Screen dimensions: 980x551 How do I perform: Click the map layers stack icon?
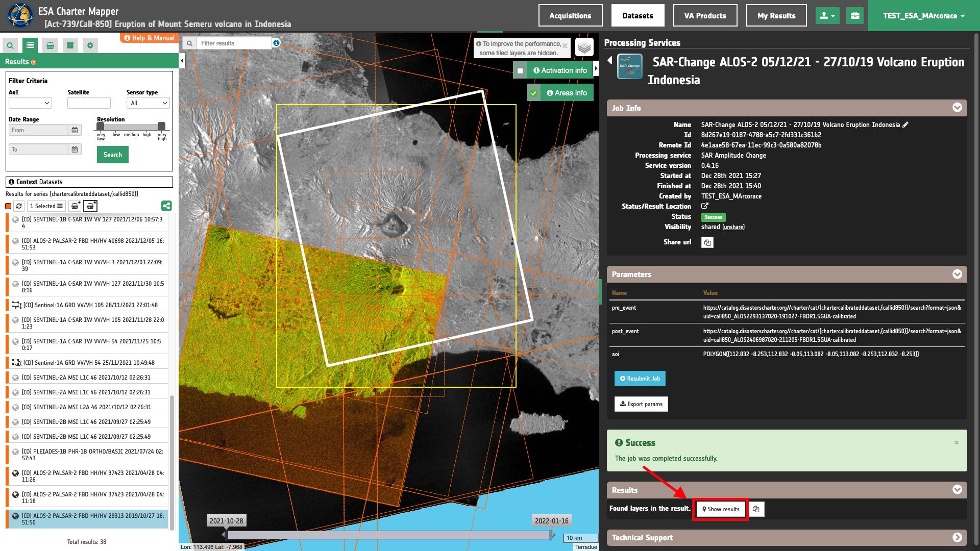click(584, 47)
